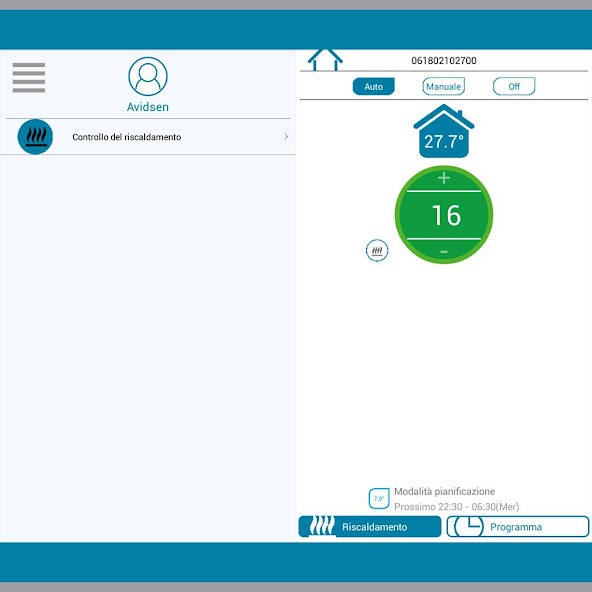Screen dimensions: 592x592
Task: Turn heating Off
Action: [514, 86]
